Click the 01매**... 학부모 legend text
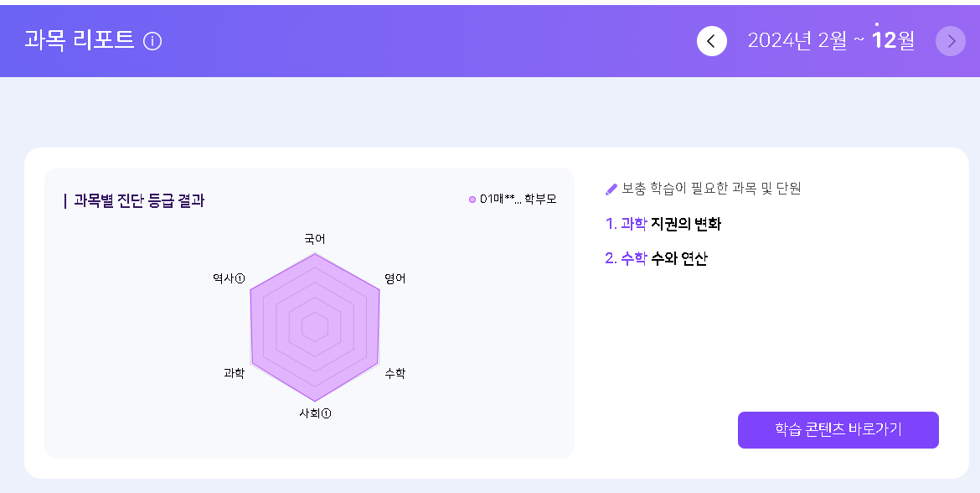The height and width of the screenshot is (493, 980). (x=518, y=200)
